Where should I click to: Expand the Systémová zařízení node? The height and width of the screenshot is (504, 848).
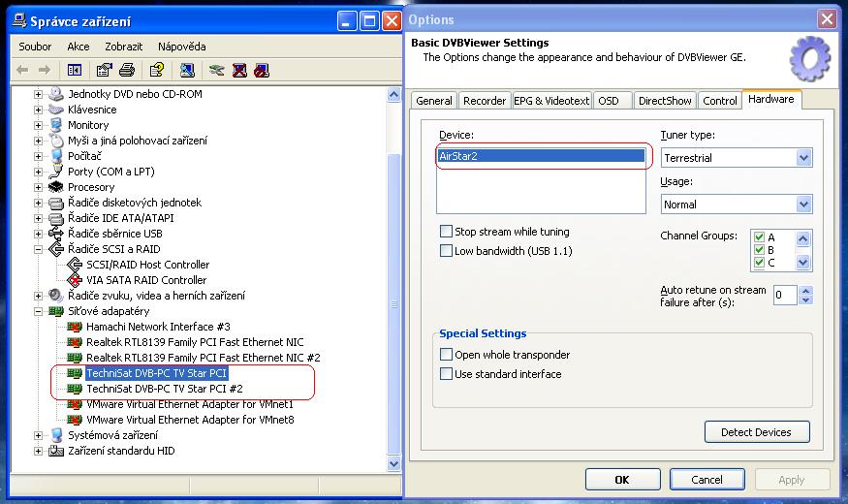point(38,435)
